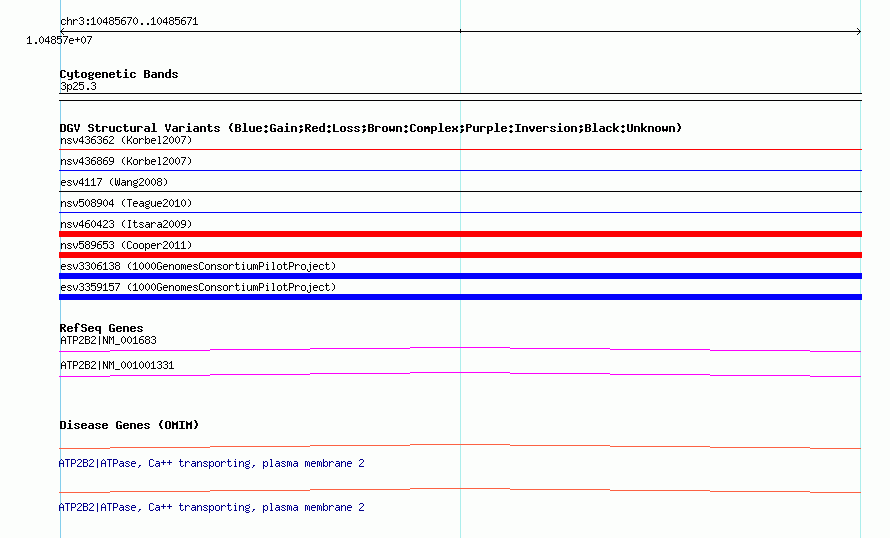Click the 1.04857e+07 scale value
This screenshot has height=538, width=890.
pyautogui.click(x=59, y=40)
